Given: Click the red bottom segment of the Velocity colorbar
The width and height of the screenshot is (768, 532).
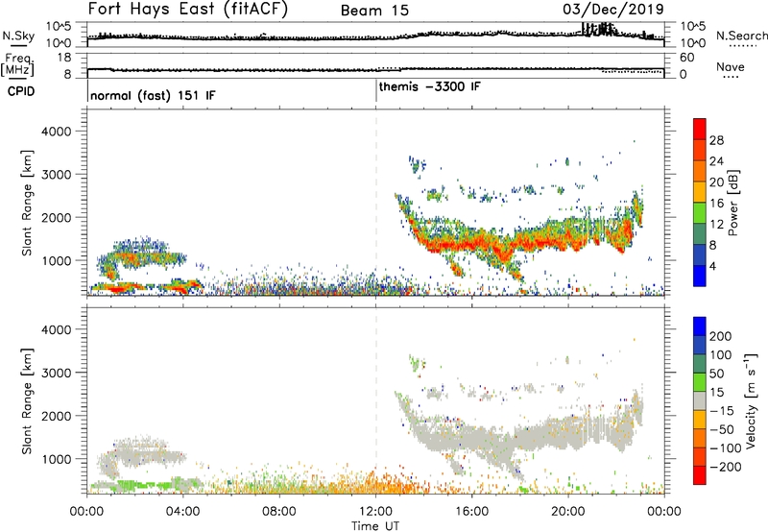Looking at the screenshot, I should pos(700,475).
